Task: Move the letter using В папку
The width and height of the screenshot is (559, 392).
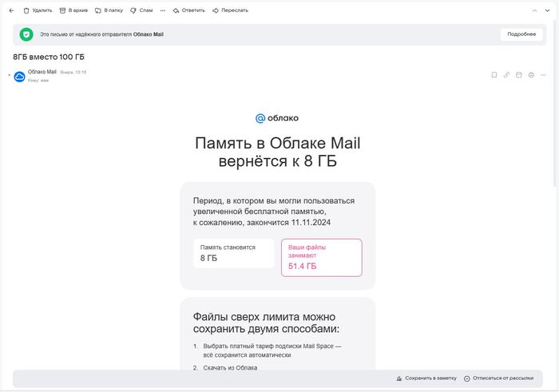Action: click(109, 10)
